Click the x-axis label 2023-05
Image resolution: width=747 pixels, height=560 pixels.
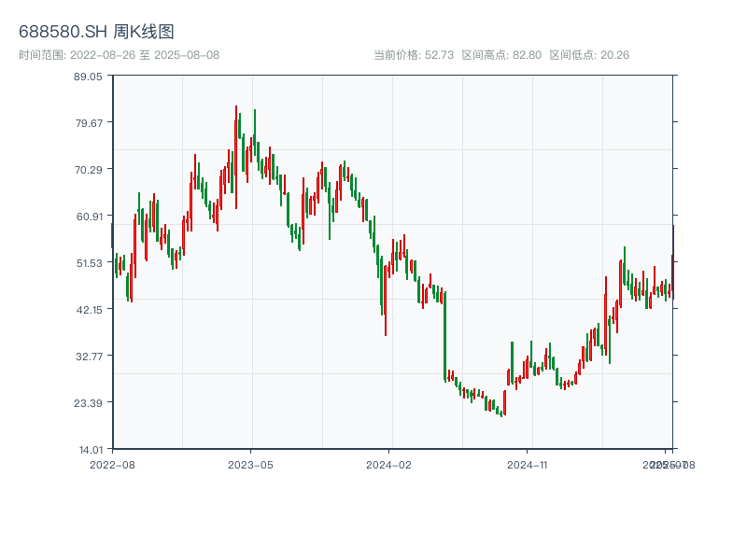click(250, 465)
